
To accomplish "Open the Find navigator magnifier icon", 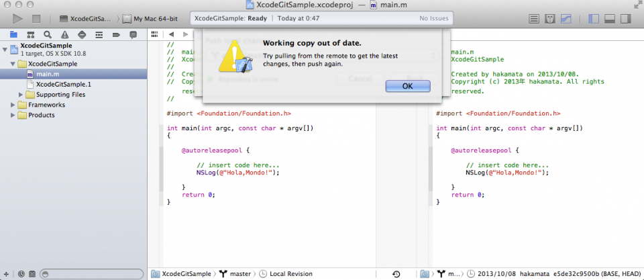I will click(x=48, y=34).
